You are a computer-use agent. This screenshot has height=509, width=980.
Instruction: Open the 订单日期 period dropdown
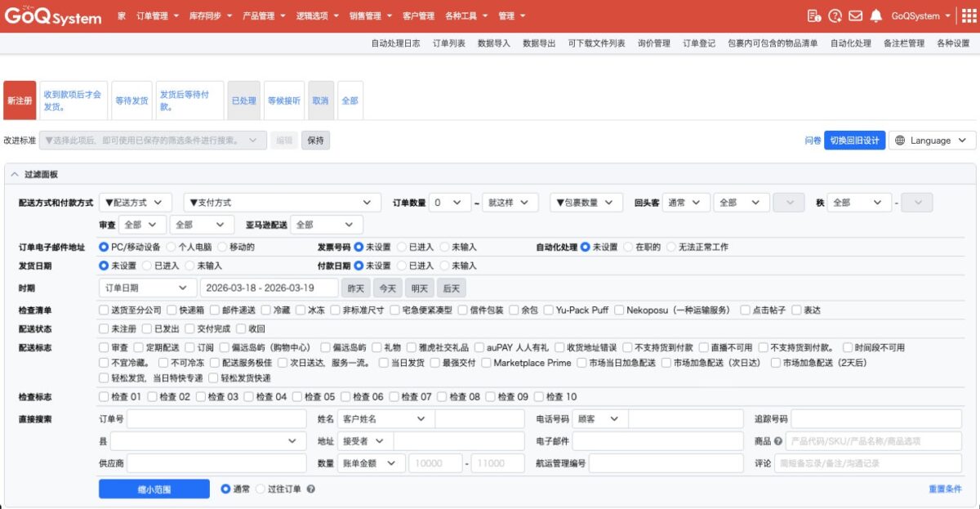click(145, 287)
